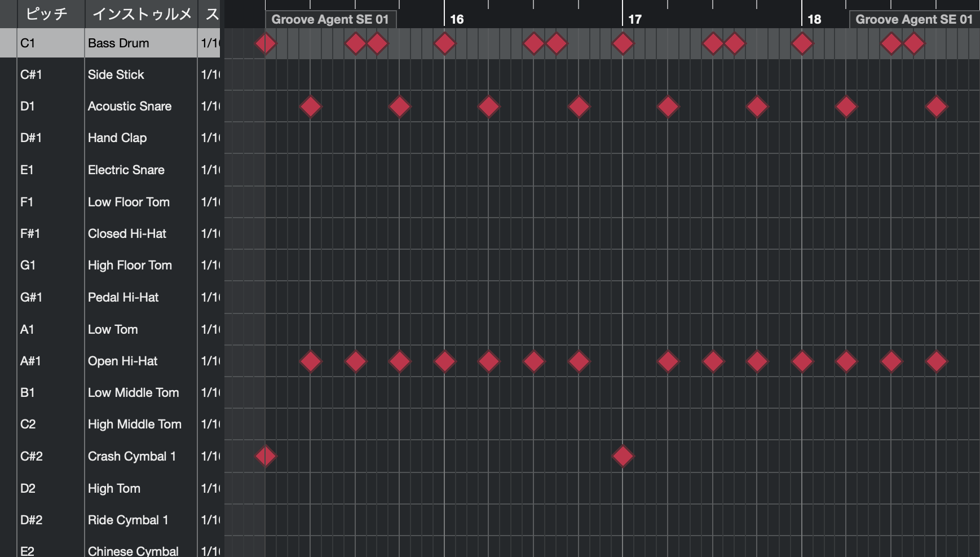980x557 pixels.
Task: Select the Crash Cymbal 1 note at bar 17
Action: tap(623, 456)
